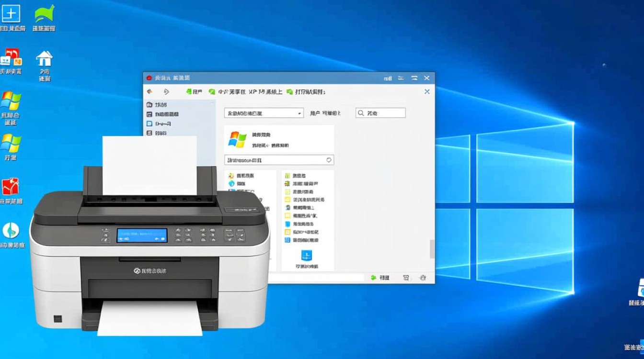
Task: Click the circular refresh icon in the address field
Action: (329, 160)
